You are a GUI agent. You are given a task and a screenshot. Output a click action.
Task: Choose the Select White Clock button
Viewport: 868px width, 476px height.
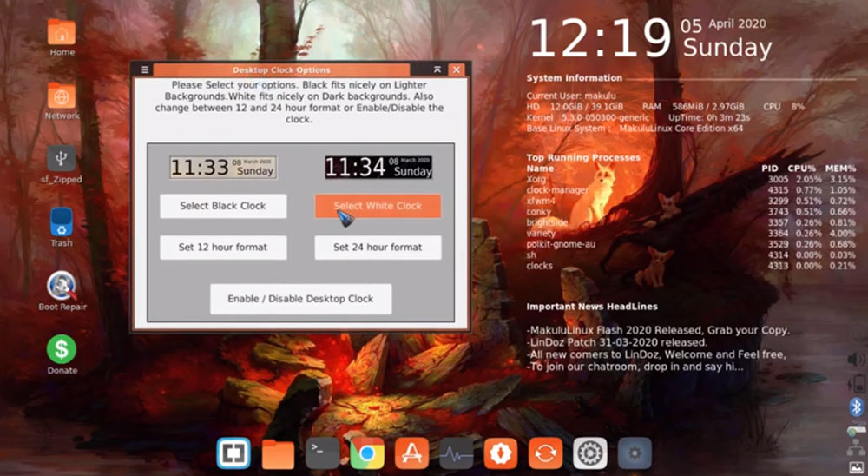pos(378,206)
